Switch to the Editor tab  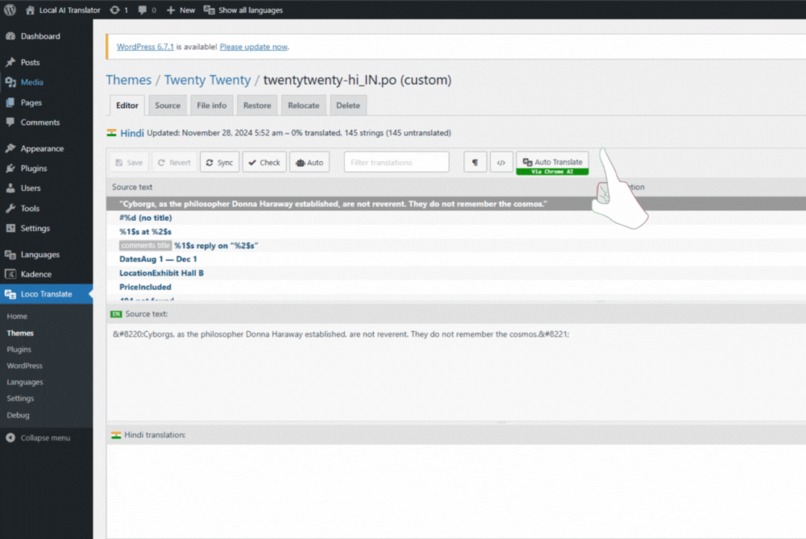(127, 105)
